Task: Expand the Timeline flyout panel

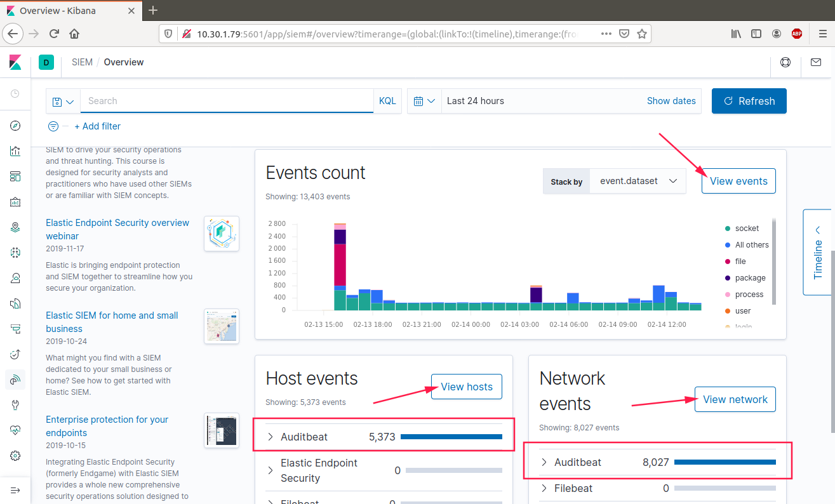Action: pyautogui.click(x=818, y=252)
